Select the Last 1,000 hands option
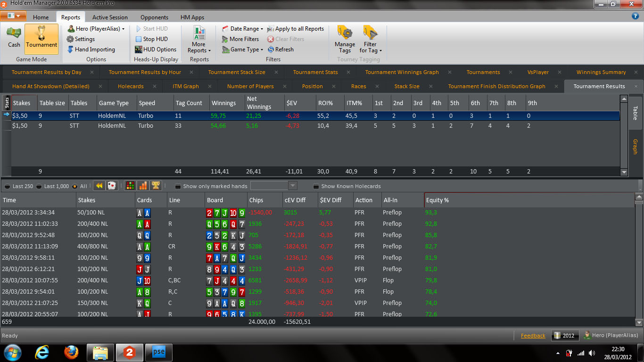 53,186
